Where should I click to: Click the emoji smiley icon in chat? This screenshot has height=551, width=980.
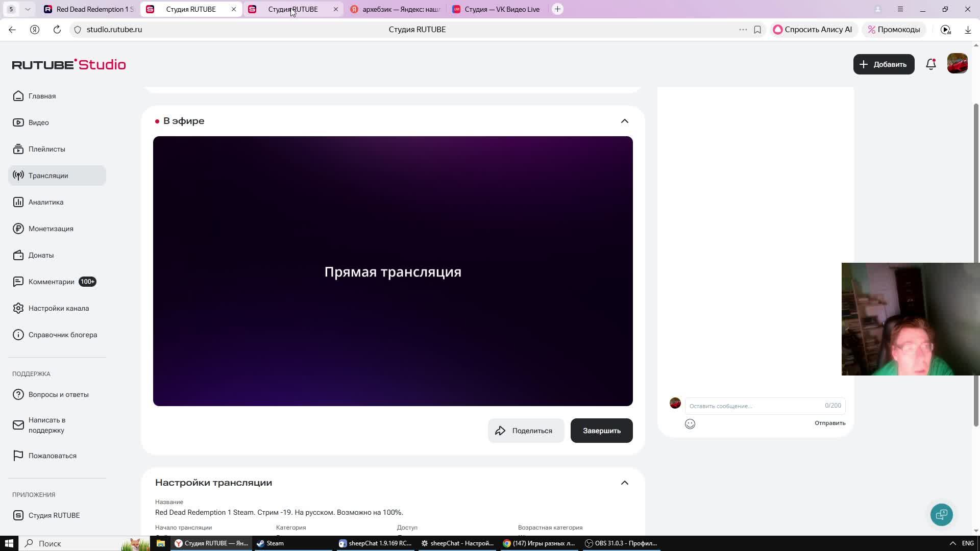[x=690, y=424]
